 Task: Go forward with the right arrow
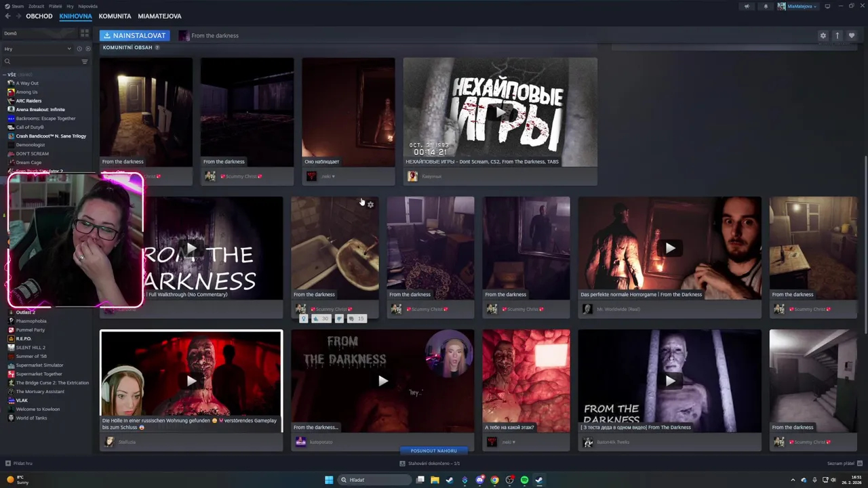pyautogui.click(x=18, y=16)
